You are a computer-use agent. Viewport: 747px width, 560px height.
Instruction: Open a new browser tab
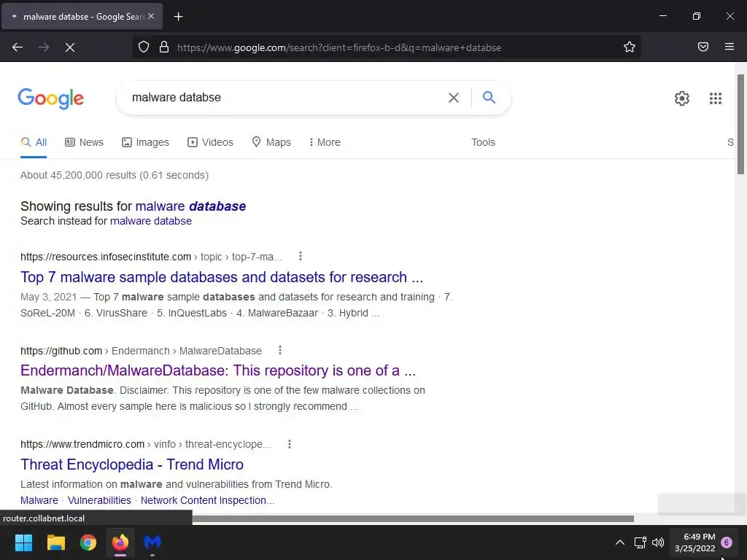[x=178, y=17]
